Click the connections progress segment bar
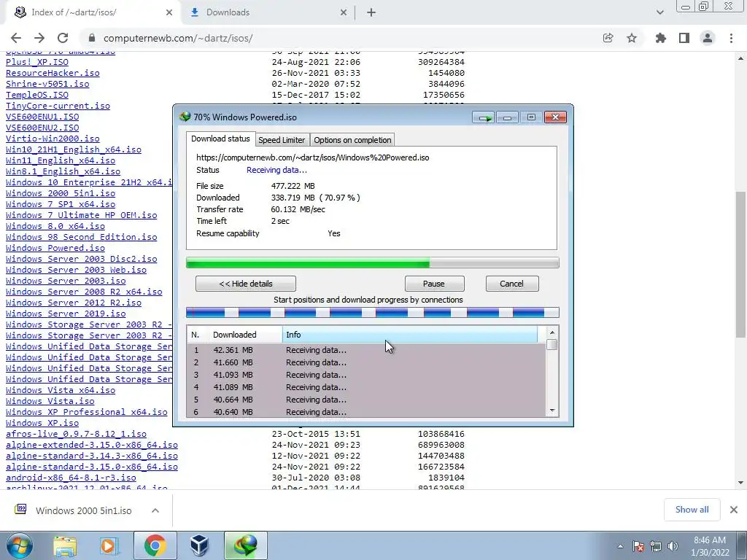Viewport: 747px width, 560px height. click(373, 312)
